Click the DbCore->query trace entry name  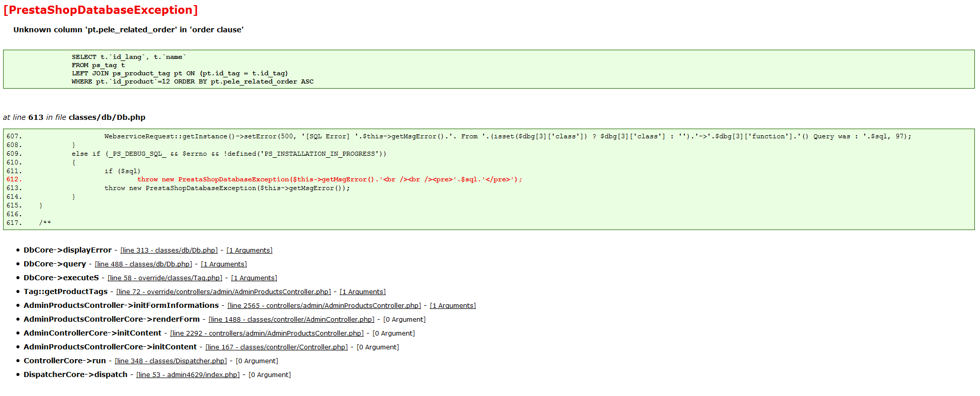click(55, 264)
